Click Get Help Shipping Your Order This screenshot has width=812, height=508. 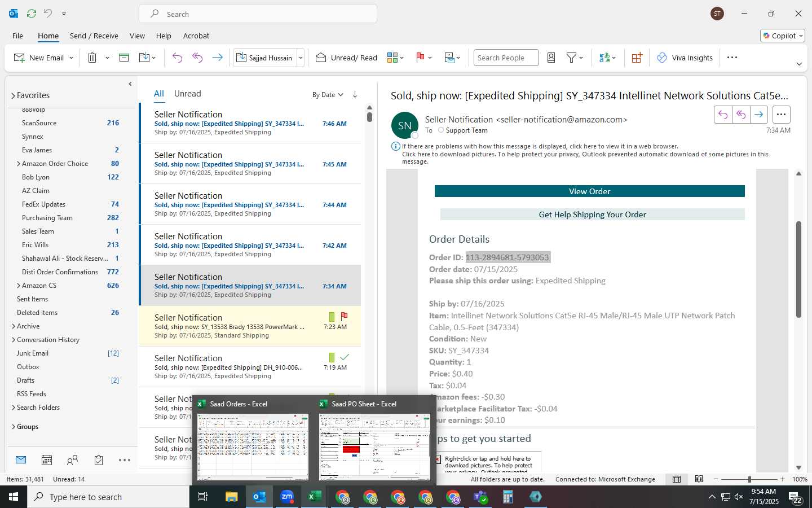click(x=592, y=214)
